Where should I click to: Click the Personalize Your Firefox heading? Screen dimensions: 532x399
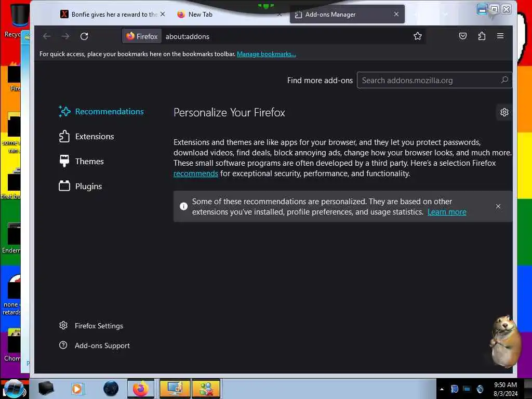[229, 112]
